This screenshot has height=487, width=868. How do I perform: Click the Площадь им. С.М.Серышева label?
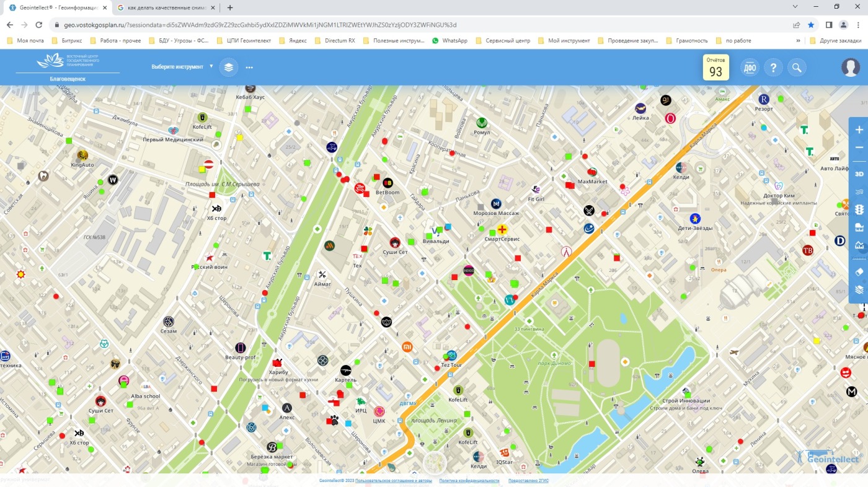click(222, 184)
